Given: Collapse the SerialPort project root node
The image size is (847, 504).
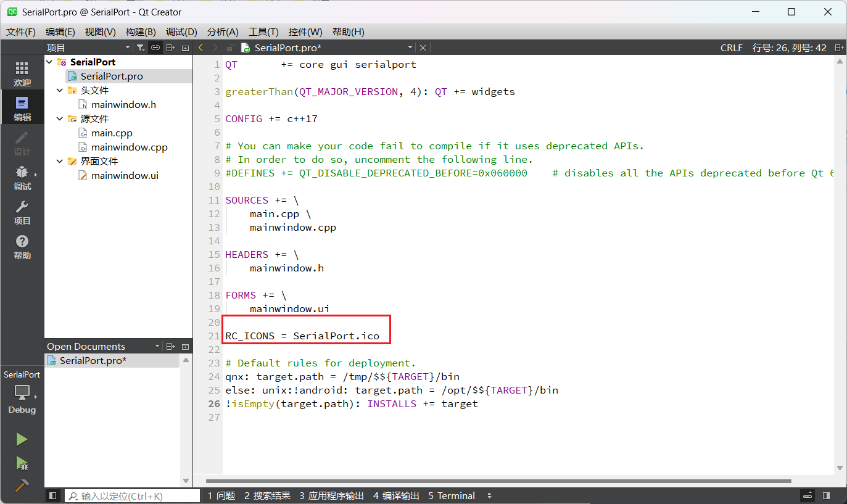Looking at the screenshot, I should (50, 62).
